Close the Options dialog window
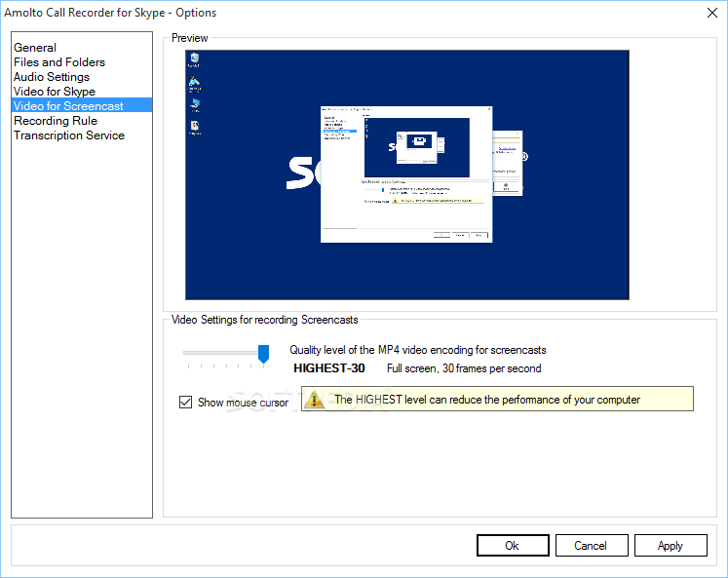Screen dimensions: 728x578 tap(712, 13)
